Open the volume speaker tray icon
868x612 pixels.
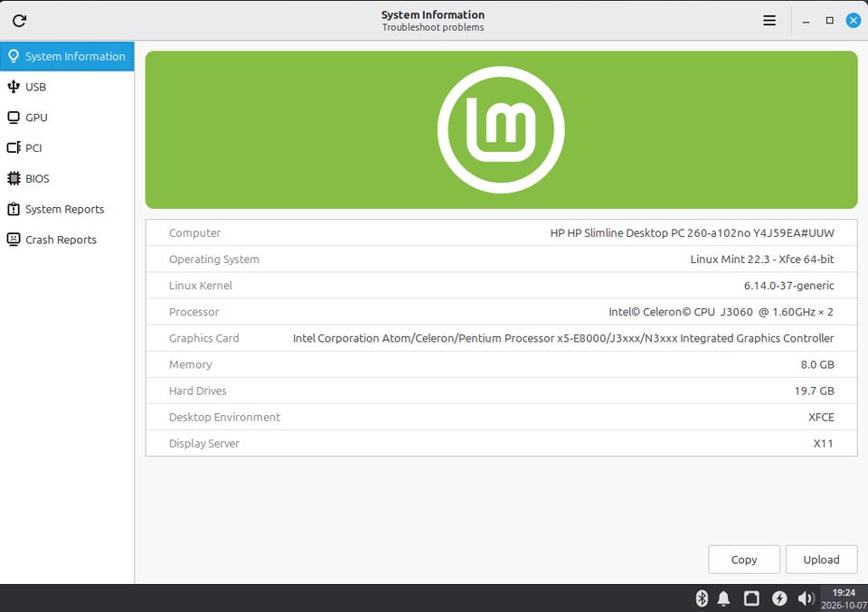[x=806, y=598]
